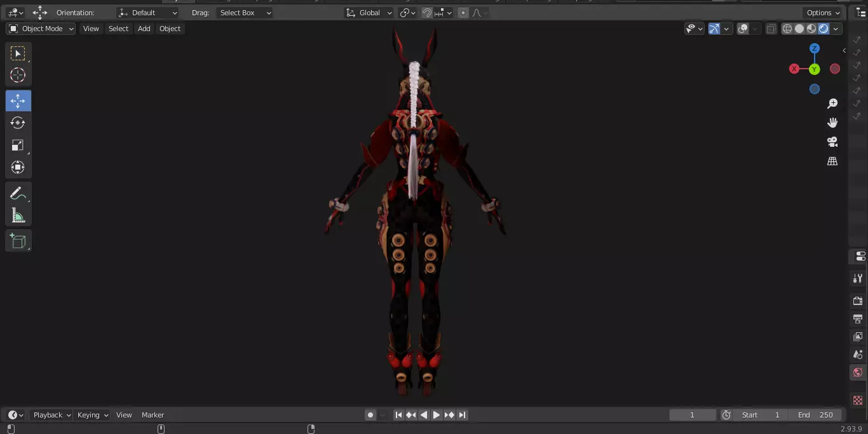Open the timeline editor type dropdown
Viewport: 868px width, 434px height.
tap(16, 415)
